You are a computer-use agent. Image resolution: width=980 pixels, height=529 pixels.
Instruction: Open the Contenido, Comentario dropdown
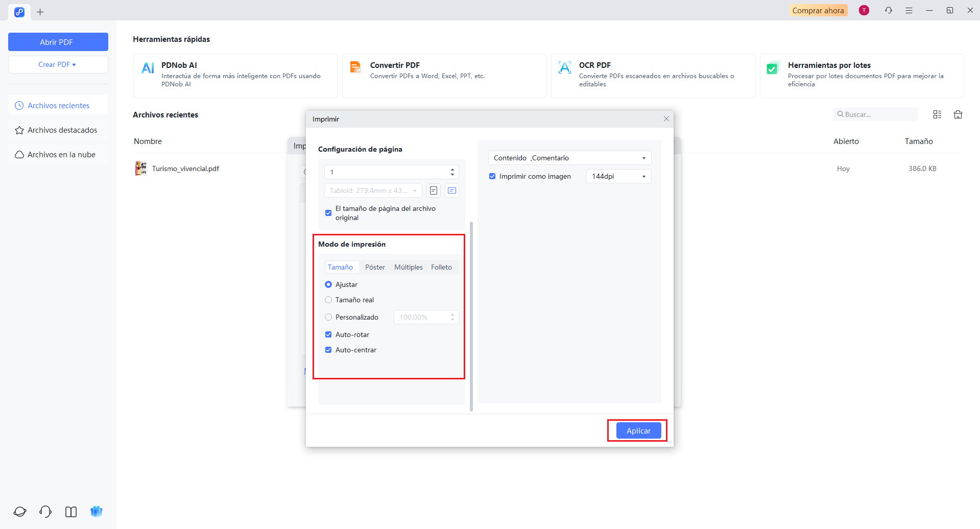click(x=569, y=158)
